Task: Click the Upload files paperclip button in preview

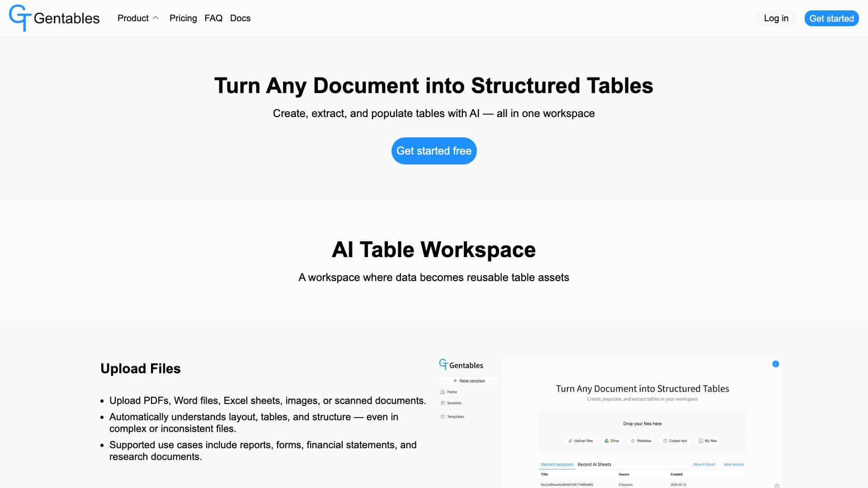Action: click(x=580, y=441)
